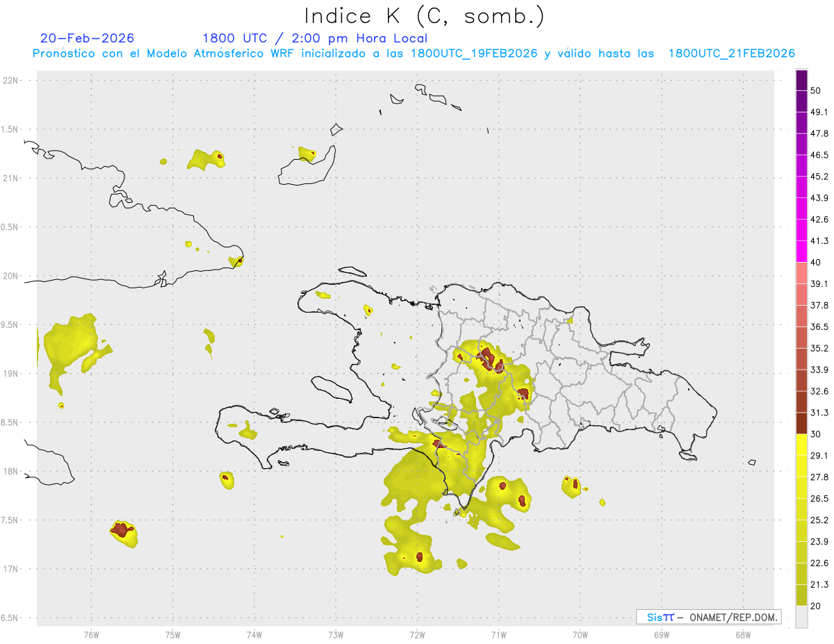Click the colorbar value 46.5
This screenshot has width=834, height=644.
(819, 155)
